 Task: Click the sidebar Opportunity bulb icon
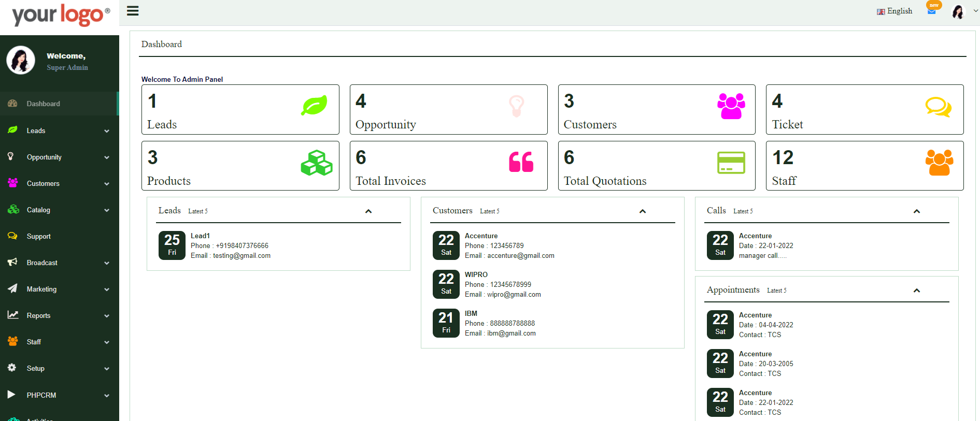(10, 156)
